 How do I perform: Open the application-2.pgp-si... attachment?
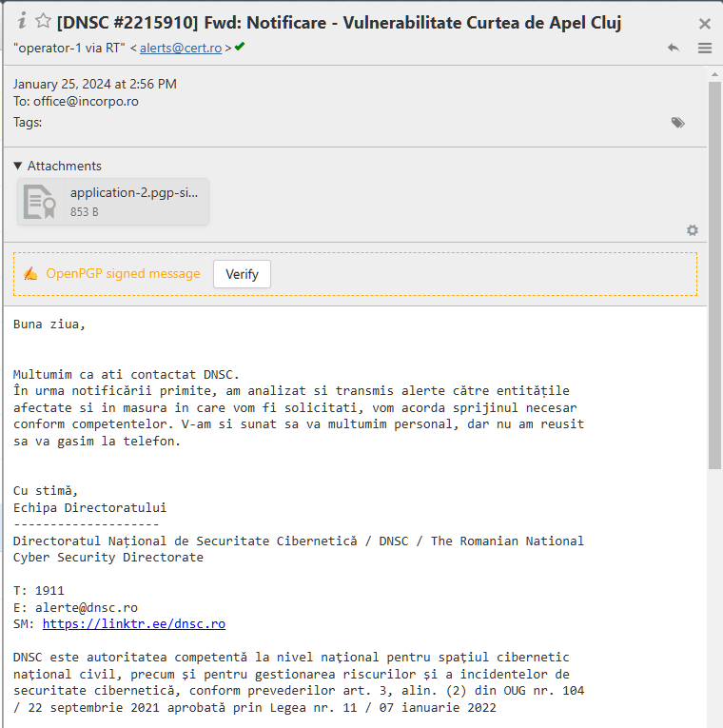coord(134,192)
